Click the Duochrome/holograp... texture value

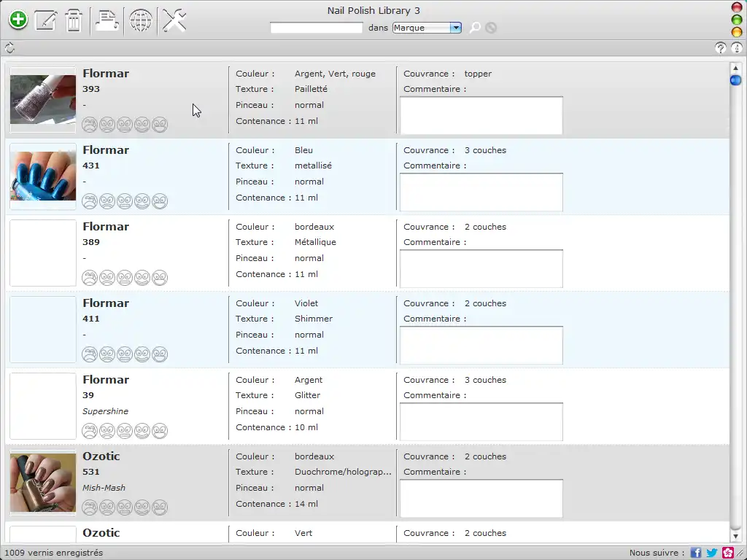pyautogui.click(x=343, y=472)
